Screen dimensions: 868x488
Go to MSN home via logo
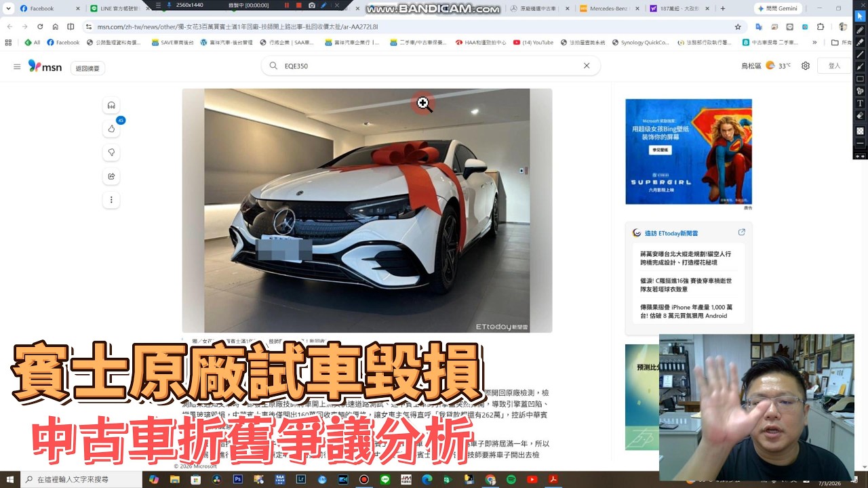[x=45, y=66]
